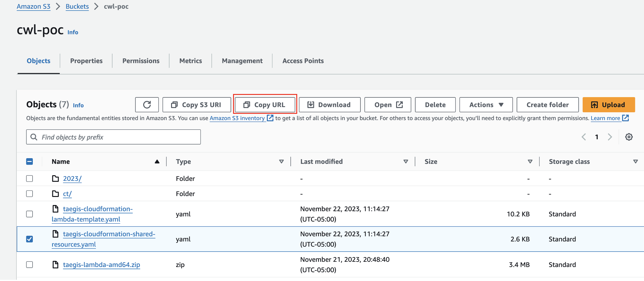Viewport: 644px width, 281px height.
Task: Open the ct/ folder link
Action: coord(67,194)
